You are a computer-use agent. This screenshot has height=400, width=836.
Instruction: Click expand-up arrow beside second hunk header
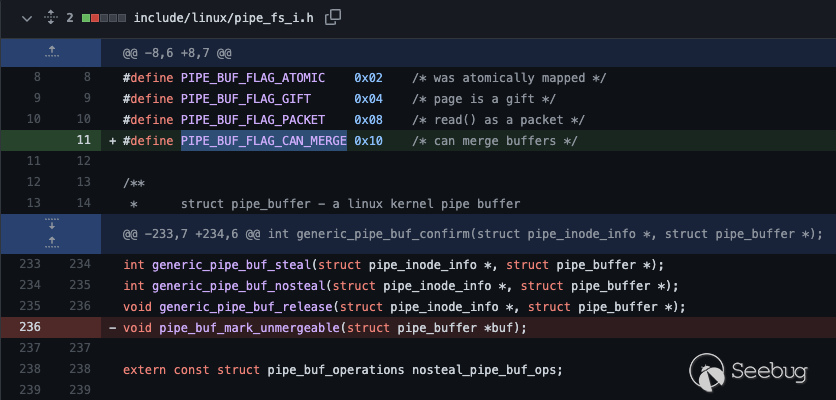click(50, 242)
